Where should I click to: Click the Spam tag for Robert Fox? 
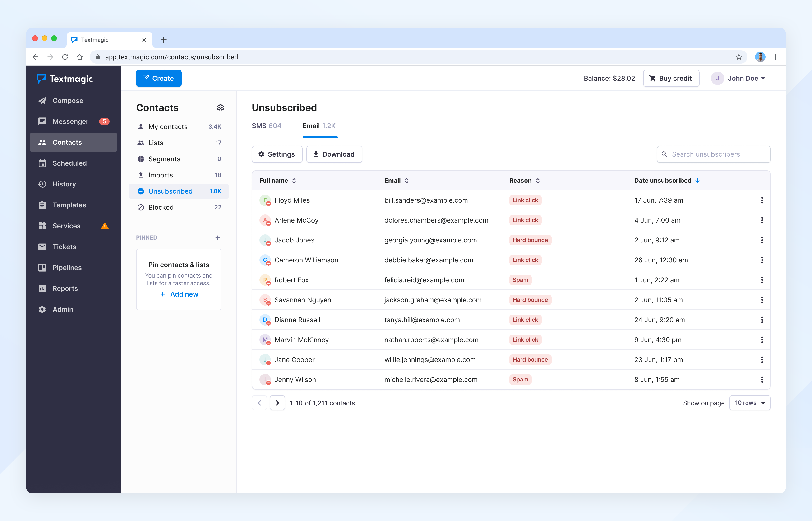520,280
